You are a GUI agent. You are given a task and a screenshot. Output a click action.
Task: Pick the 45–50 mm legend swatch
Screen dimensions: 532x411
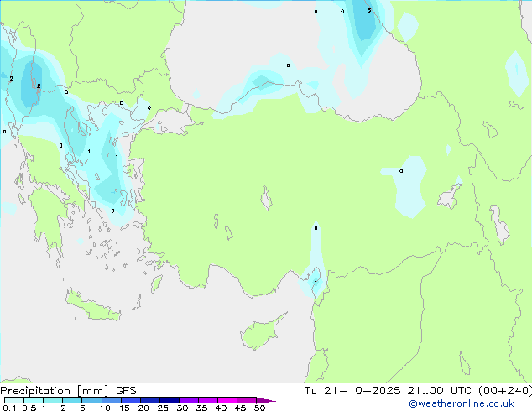click(x=247, y=400)
